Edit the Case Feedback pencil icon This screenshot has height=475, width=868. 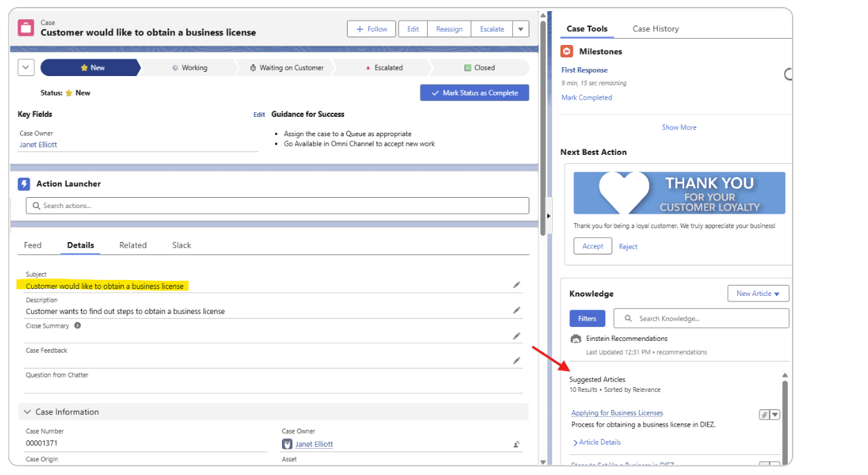[x=516, y=360]
